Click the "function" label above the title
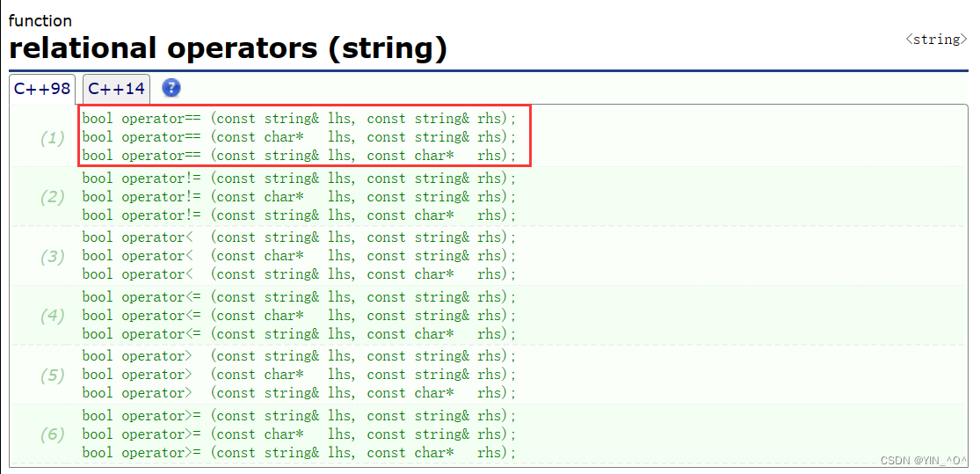This screenshot has height=474, width=980. pos(40,20)
